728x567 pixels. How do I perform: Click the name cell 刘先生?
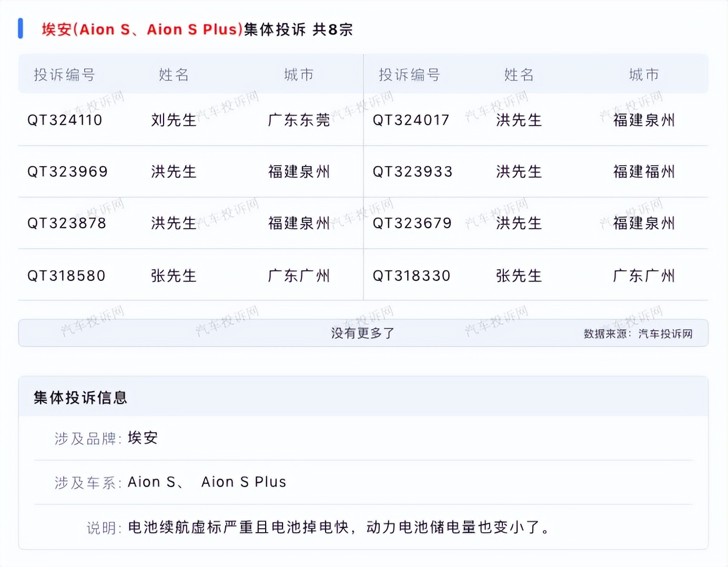coord(174,120)
